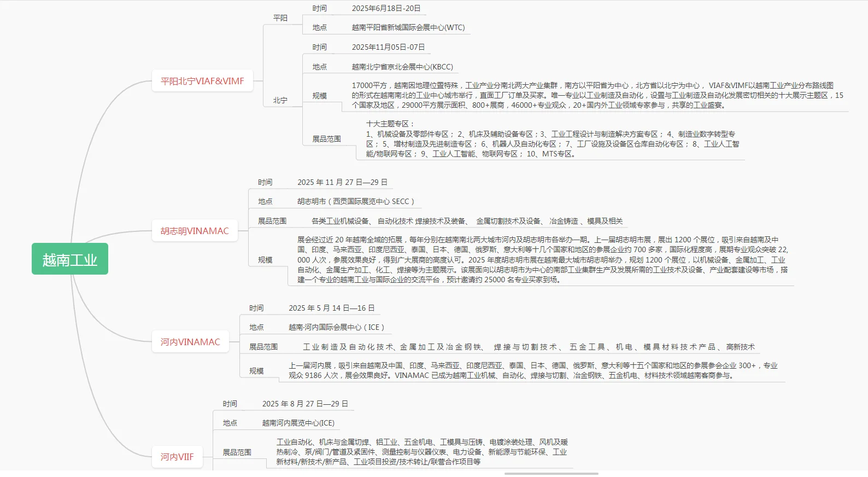The height and width of the screenshot is (477, 868).
Task: Click the 展品范围 label under 胡志明VINAMAC
Action: [272, 221]
